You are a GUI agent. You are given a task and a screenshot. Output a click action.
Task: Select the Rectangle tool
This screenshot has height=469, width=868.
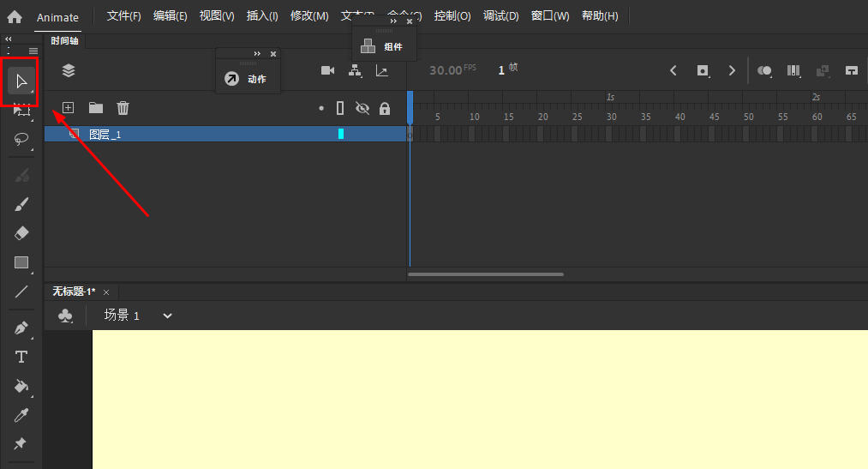[21, 262]
